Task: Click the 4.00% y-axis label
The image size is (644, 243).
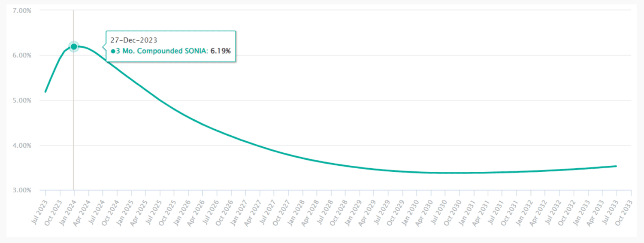Action: click(22, 146)
